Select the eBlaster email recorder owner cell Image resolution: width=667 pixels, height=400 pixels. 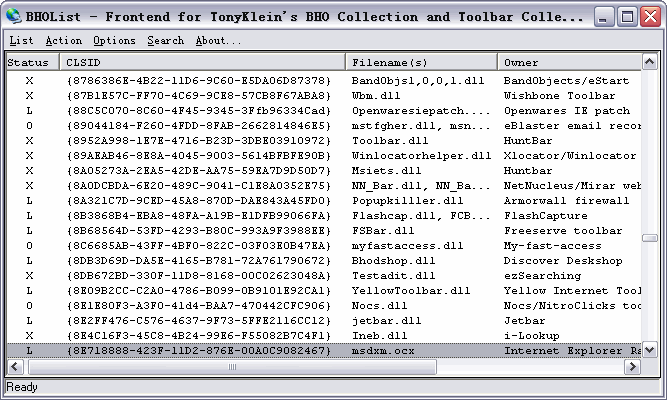(x=572, y=126)
